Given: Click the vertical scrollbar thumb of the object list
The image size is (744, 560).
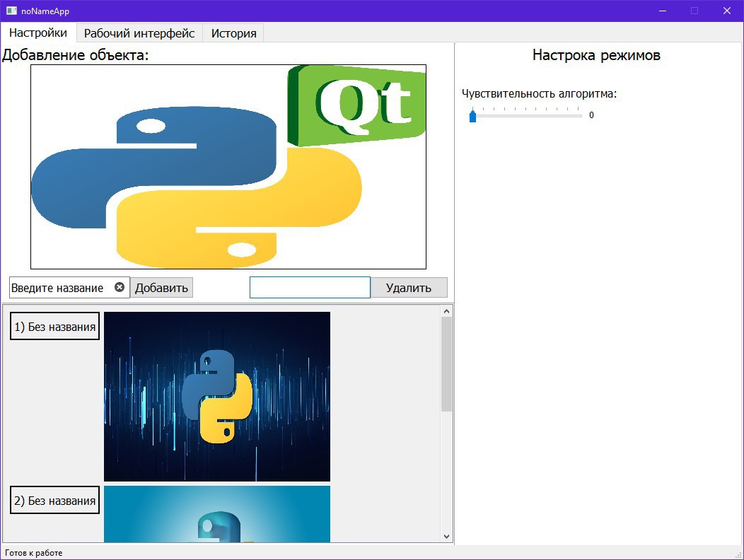Looking at the screenshot, I should (446, 364).
